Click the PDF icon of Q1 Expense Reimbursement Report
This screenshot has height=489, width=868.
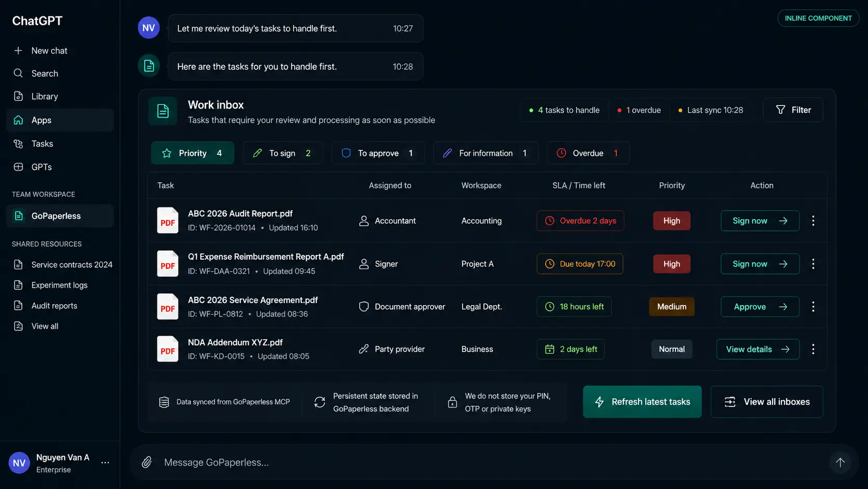click(168, 263)
